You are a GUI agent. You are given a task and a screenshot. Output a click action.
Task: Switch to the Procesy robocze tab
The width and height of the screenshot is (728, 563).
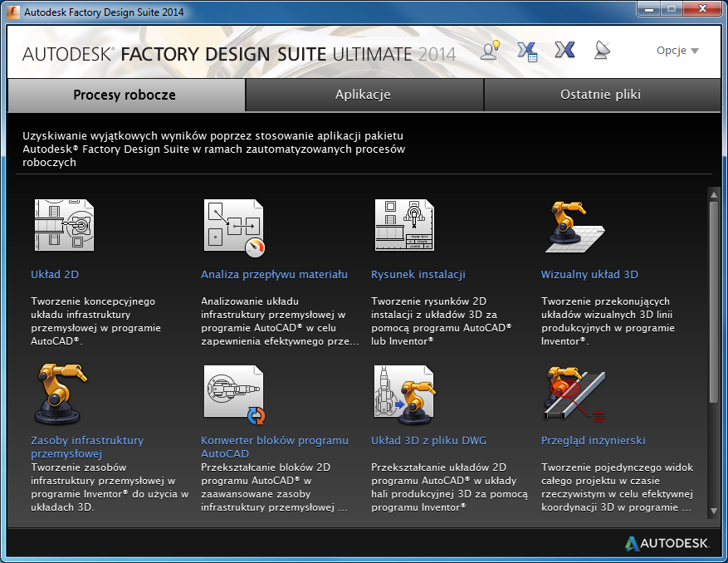pyautogui.click(x=126, y=95)
